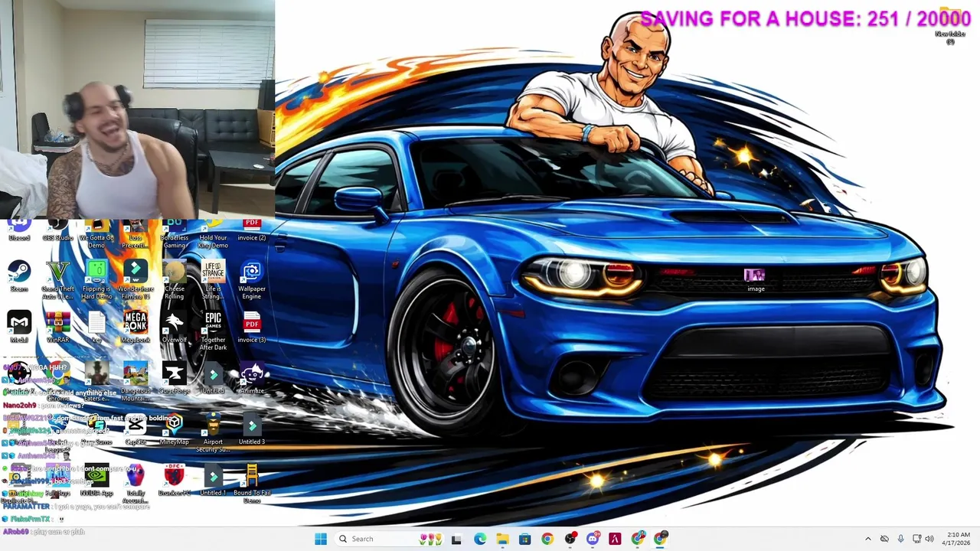Open the Totally Accurate game shortcut
The width and height of the screenshot is (980, 551).
pyautogui.click(x=136, y=484)
